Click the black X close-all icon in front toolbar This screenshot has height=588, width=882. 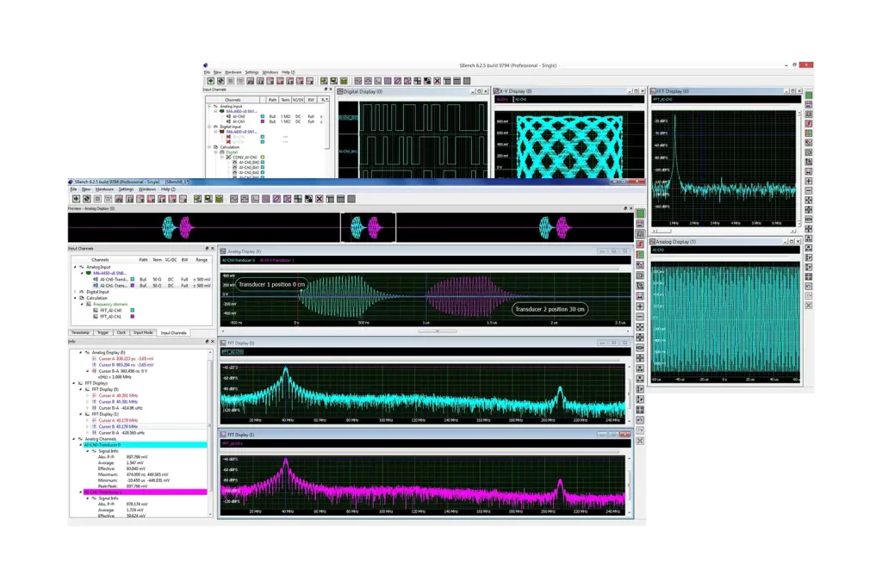(x=319, y=199)
